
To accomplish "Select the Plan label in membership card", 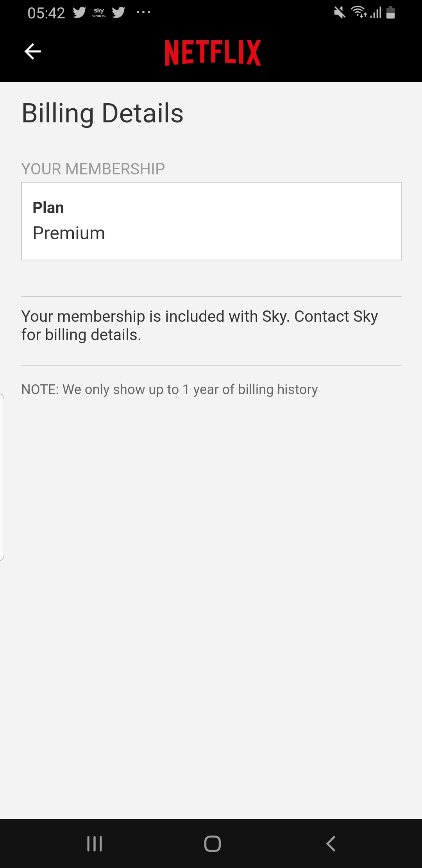I will pos(48,208).
